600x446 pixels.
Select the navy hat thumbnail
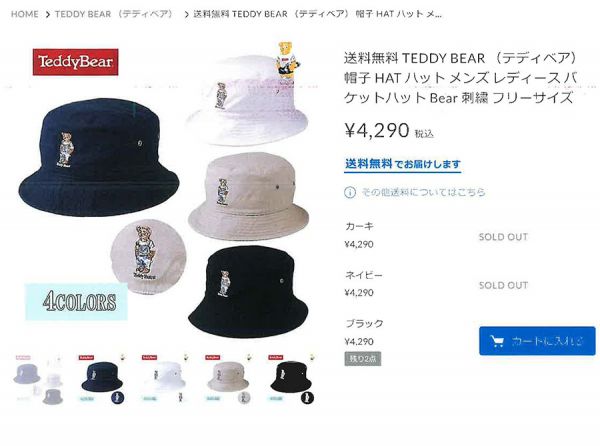click(x=103, y=379)
